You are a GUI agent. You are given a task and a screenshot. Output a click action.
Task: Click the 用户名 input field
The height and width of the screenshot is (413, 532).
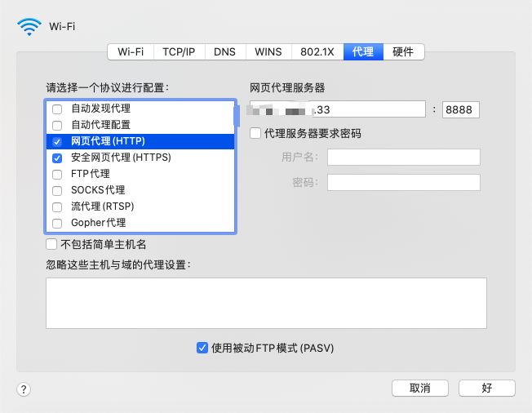coord(404,158)
